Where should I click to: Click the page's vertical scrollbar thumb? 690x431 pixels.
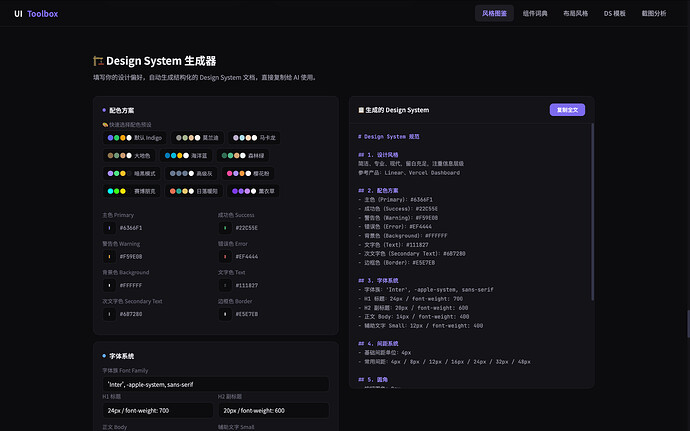[x=688, y=324]
